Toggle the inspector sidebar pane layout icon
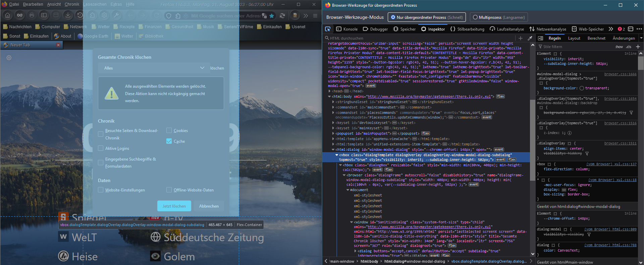Screen dimensions: 644x265 540,38
